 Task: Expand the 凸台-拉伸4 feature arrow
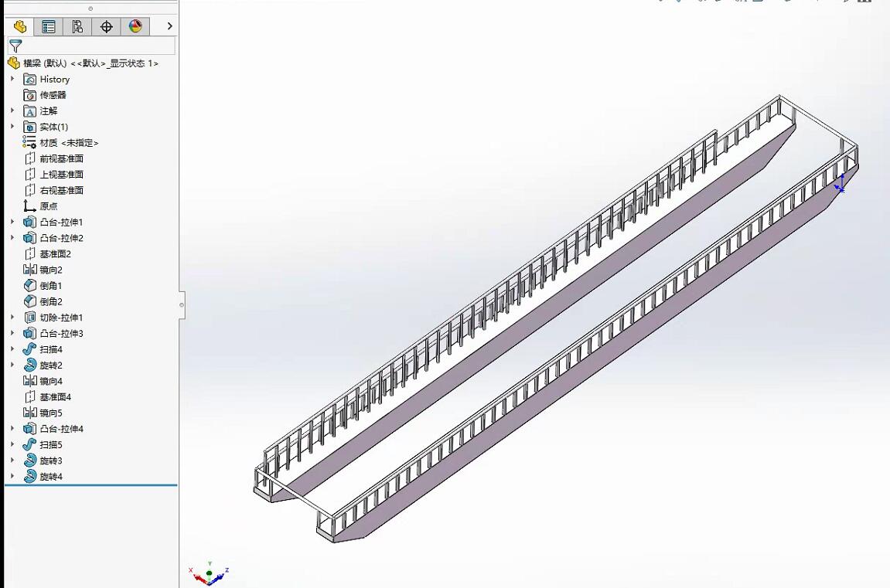pyautogui.click(x=12, y=428)
